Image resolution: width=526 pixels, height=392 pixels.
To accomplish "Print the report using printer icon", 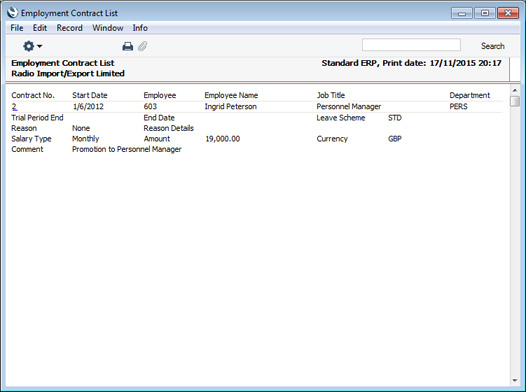I will coord(127,46).
